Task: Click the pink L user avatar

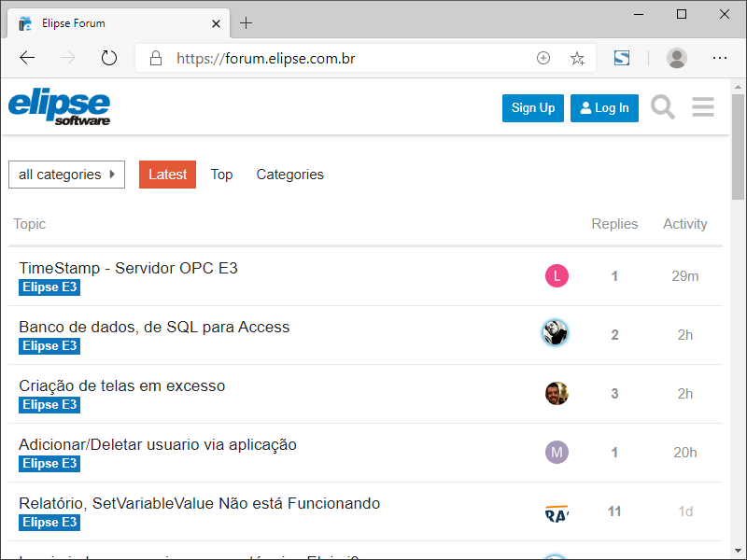Action: point(557,275)
